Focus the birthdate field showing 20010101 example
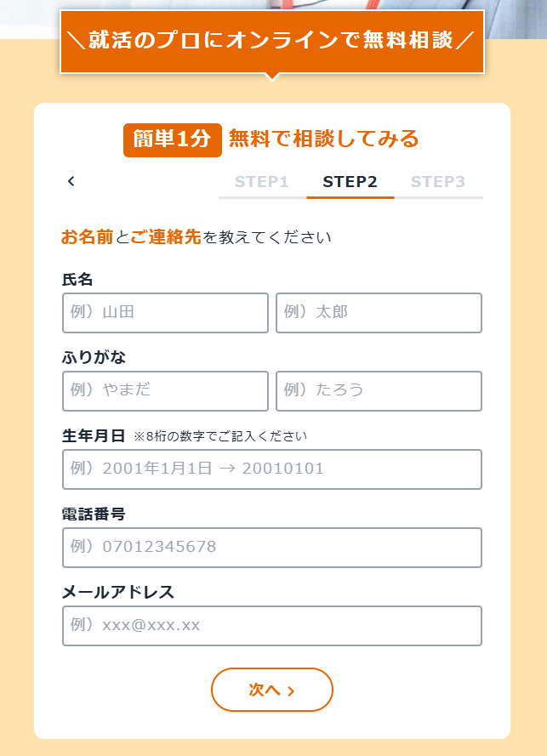 (x=272, y=469)
